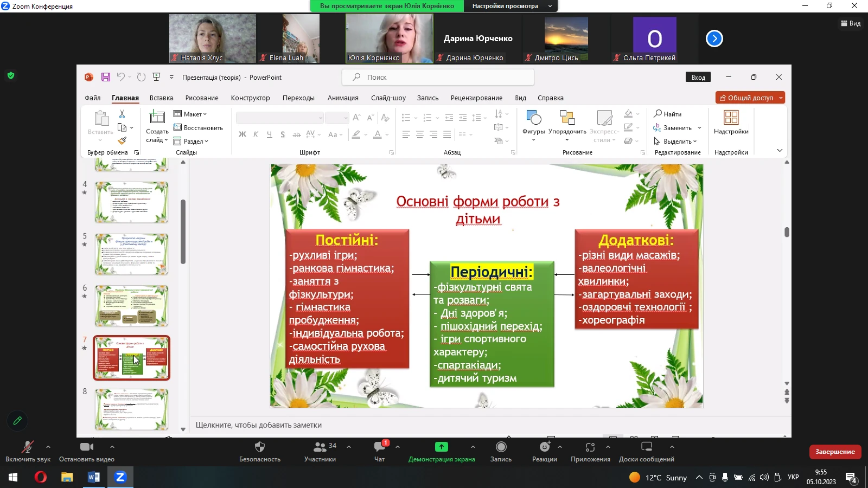Click the Add-ins (Надстройки) icon

[x=731, y=118]
